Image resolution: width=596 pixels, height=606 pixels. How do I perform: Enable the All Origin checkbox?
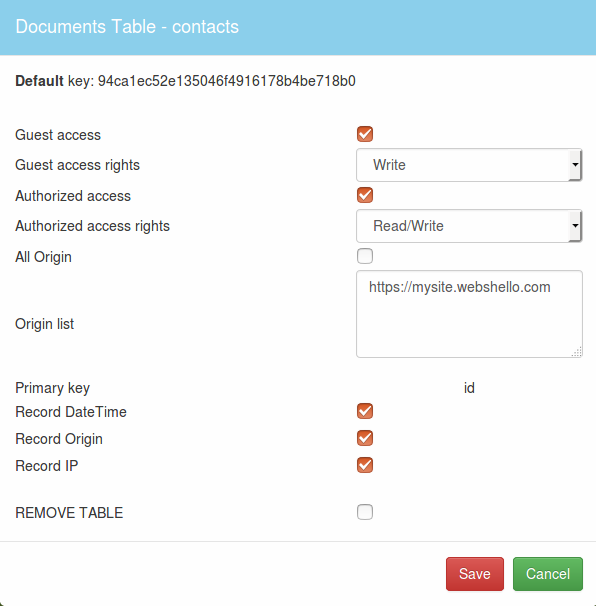point(365,256)
